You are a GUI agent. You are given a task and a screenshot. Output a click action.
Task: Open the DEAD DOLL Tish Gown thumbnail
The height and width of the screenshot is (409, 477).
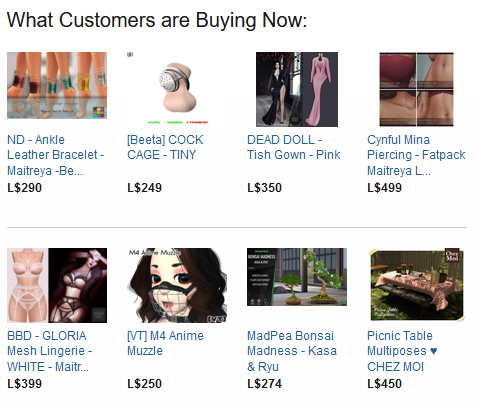coord(297,89)
